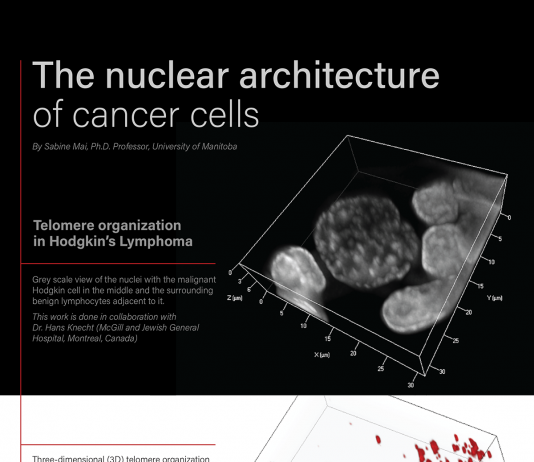Select the author byline Sabine Mai text
This screenshot has height=462, width=534.
pyautogui.click(x=135, y=146)
